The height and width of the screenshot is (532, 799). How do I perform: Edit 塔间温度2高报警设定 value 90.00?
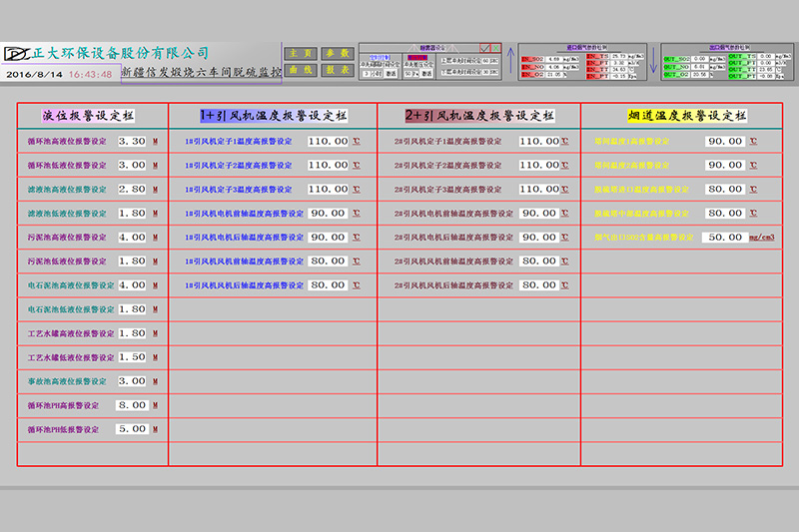click(x=725, y=165)
